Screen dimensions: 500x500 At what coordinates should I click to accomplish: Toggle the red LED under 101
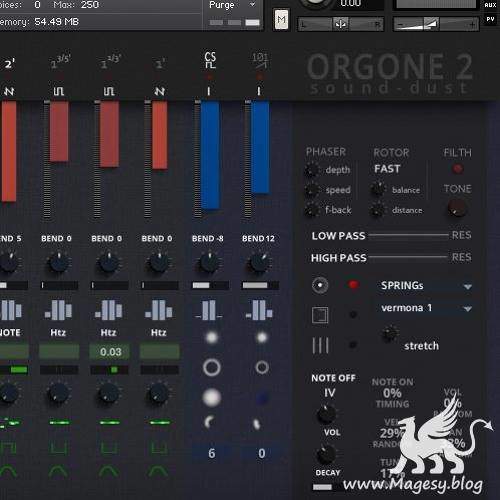click(260, 77)
